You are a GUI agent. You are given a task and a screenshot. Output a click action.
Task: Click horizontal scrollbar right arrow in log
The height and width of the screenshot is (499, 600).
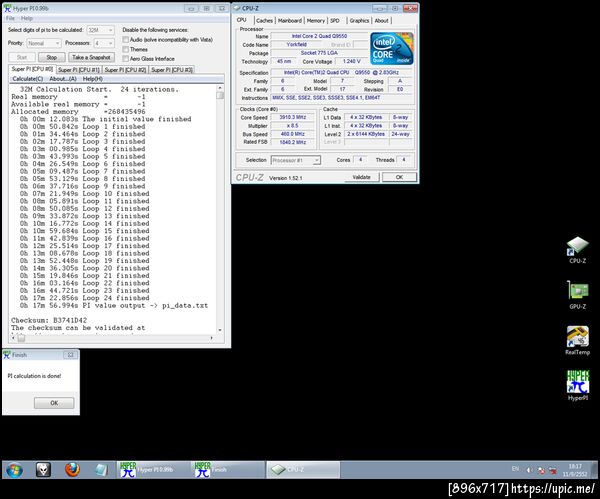click(x=211, y=338)
